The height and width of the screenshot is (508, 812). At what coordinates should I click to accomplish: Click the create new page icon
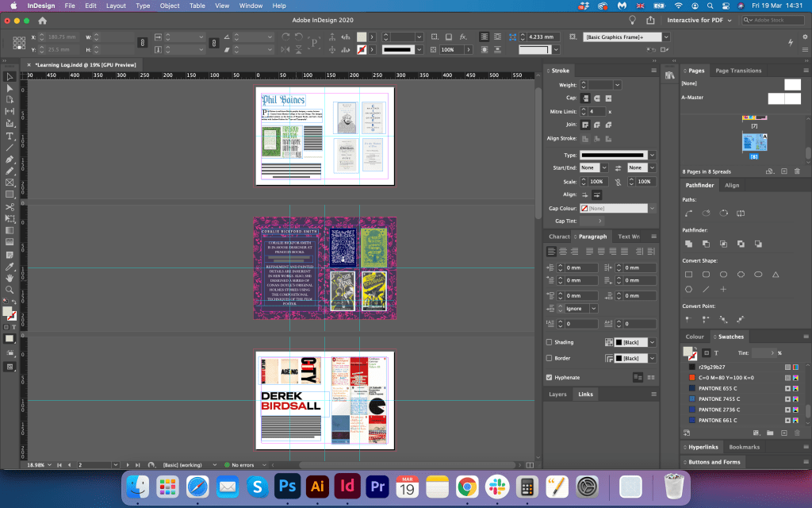click(x=783, y=171)
